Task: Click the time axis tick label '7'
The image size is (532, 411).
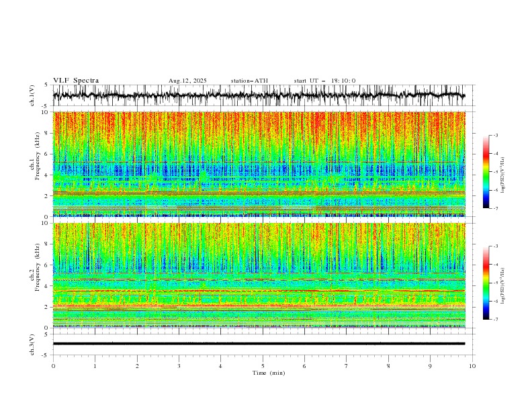Action: [x=347, y=366]
